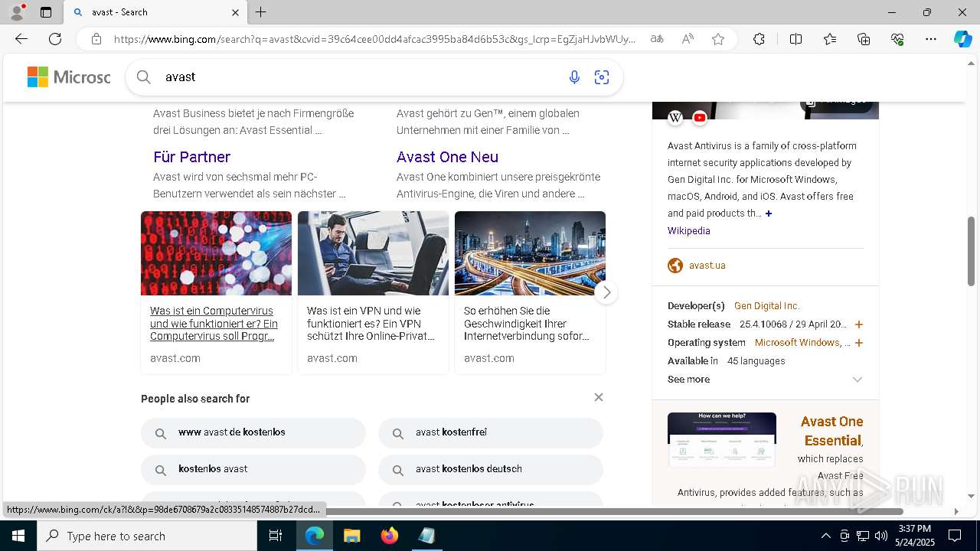Image resolution: width=980 pixels, height=551 pixels.
Task: Open Windows Start menu
Action: [18, 536]
